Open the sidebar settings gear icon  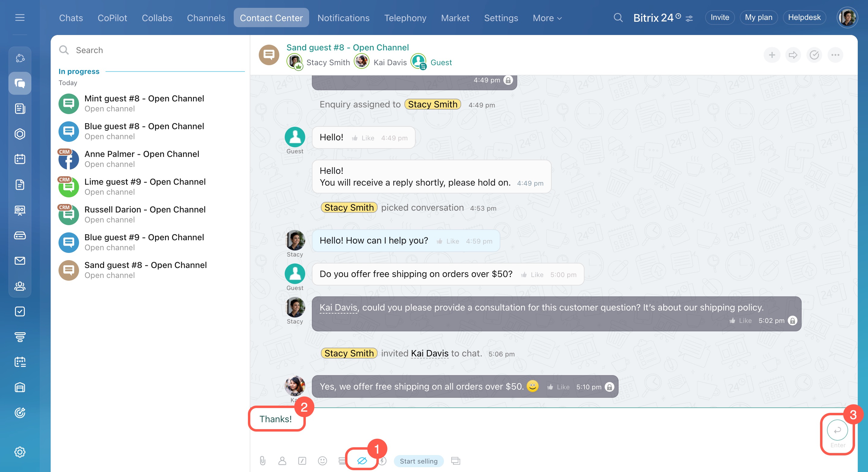click(x=20, y=452)
